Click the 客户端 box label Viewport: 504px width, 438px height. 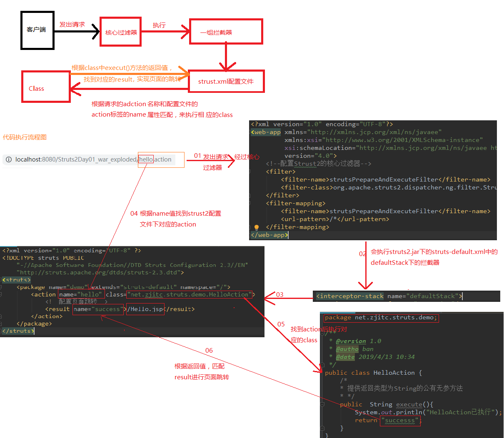pyautogui.click(x=37, y=30)
